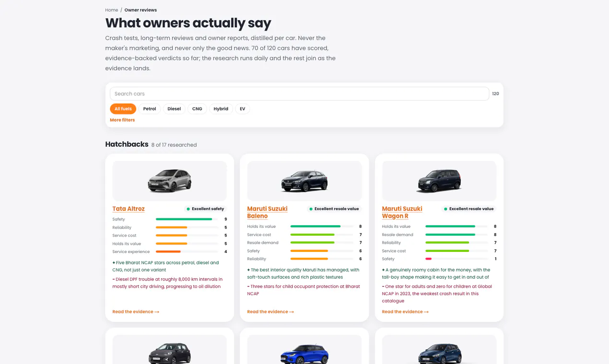The height and width of the screenshot is (364, 609).
Task: Click the Hatchbacks section heading
Action: coord(127,144)
